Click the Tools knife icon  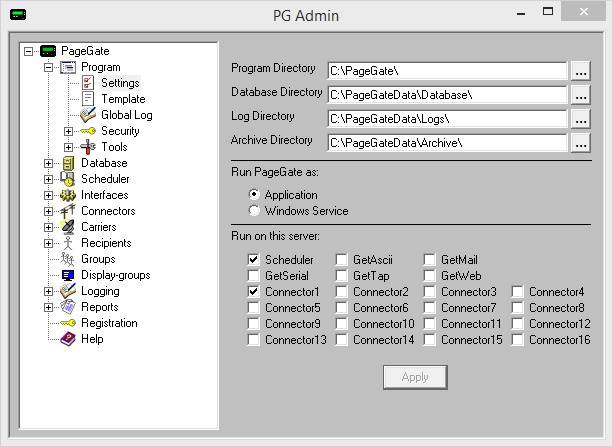(88, 147)
